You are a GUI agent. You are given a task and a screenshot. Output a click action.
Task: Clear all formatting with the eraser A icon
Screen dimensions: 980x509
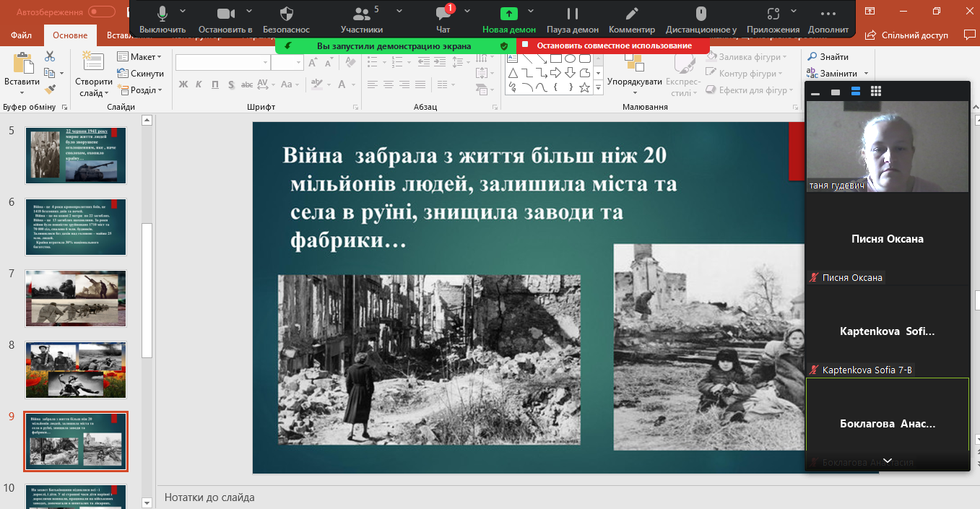coord(352,63)
